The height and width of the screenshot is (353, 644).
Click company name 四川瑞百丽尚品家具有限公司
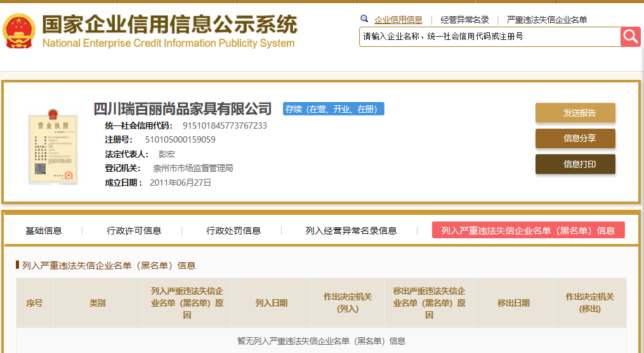click(183, 109)
